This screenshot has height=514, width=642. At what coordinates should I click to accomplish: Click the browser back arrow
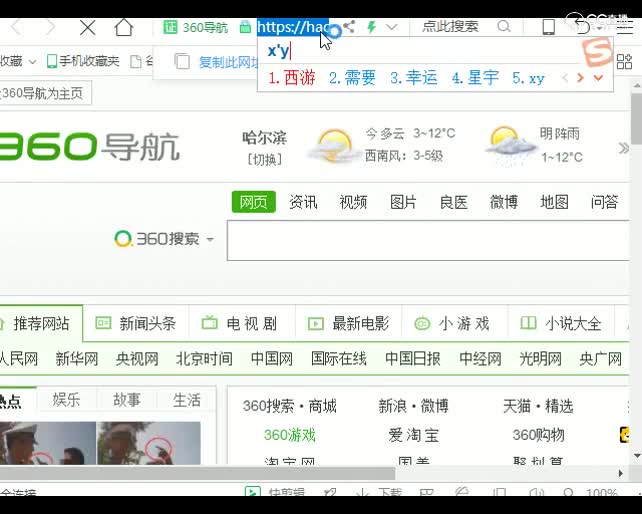(17, 27)
